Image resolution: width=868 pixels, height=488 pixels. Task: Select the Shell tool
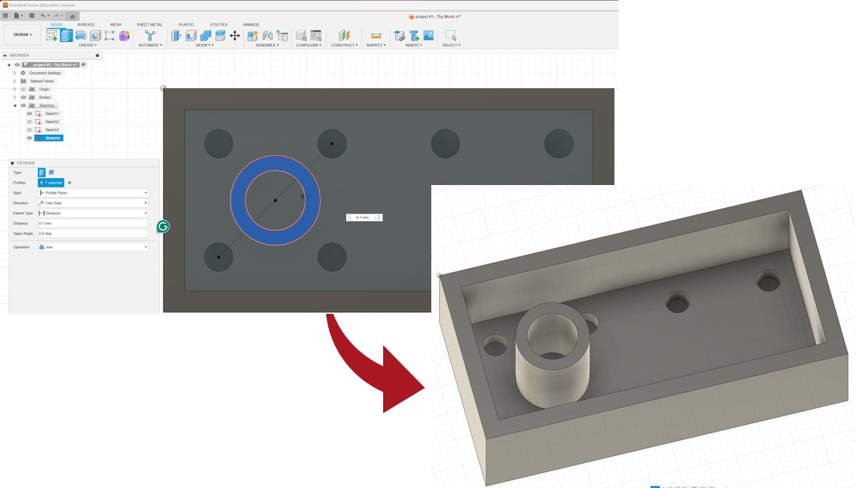(x=191, y=36)
